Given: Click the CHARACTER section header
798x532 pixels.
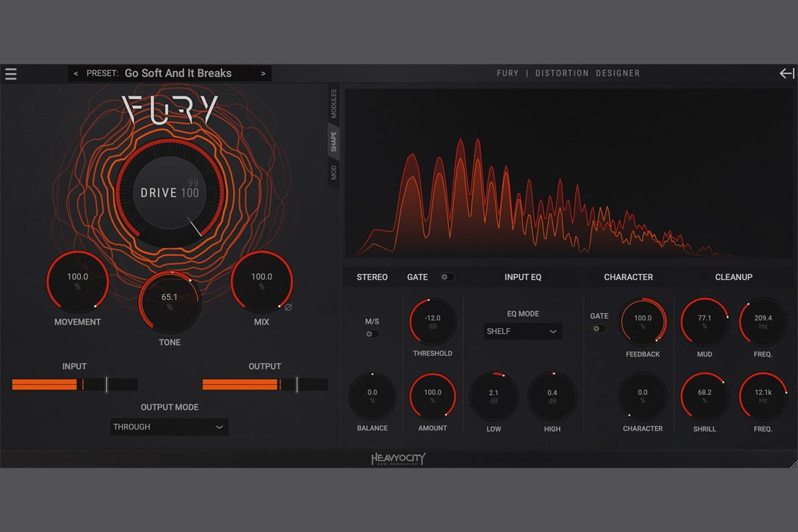Looking at the screenshot, I should [628, 277].
